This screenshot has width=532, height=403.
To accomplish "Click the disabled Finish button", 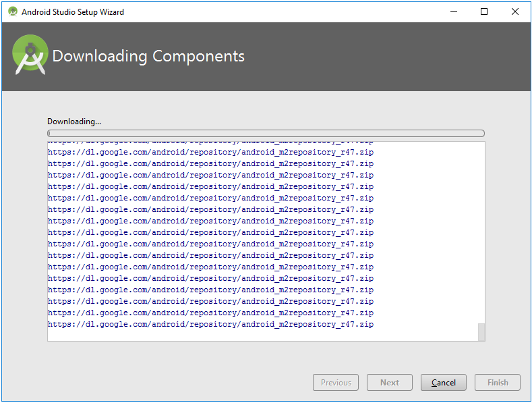I will click(x=498, y=383).
